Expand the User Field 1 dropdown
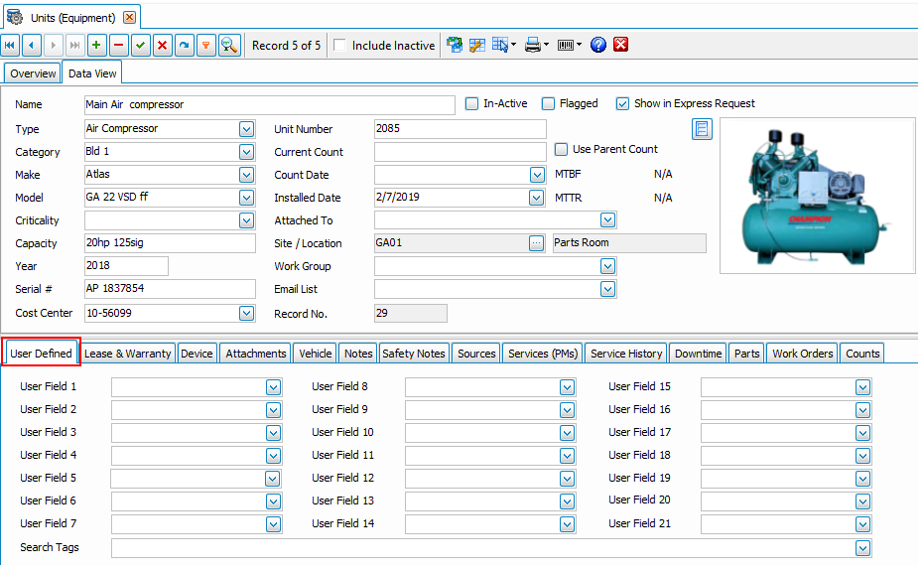 pos(273,387)
